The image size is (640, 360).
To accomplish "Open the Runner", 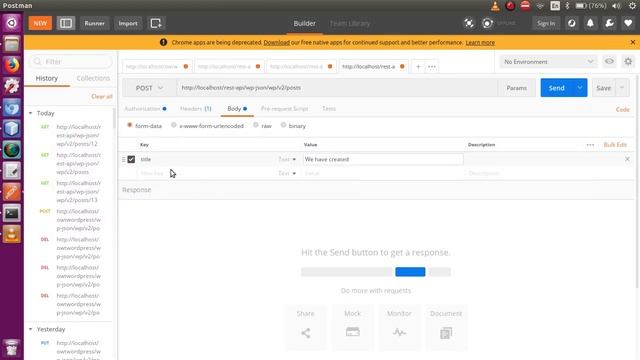I will pyautogui.click(x=94, y=23).
